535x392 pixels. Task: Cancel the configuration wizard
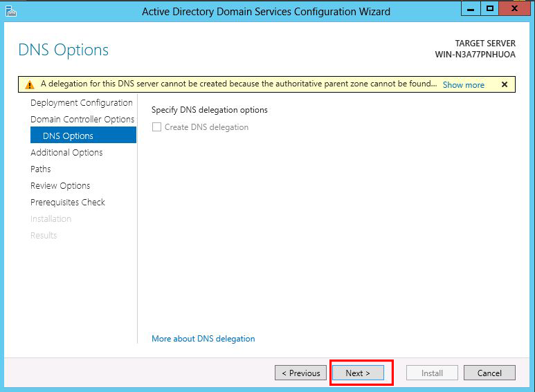coord(489,373)
